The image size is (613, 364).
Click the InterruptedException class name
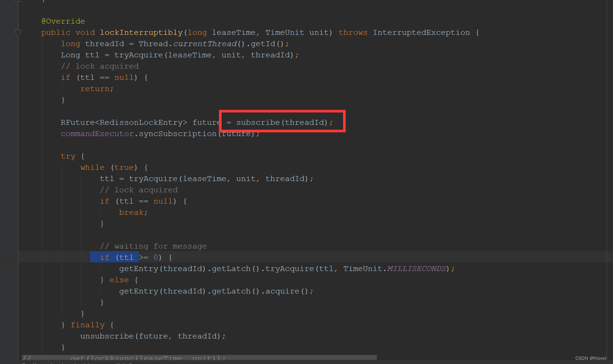pyautogui.click(x=421, y=33)
